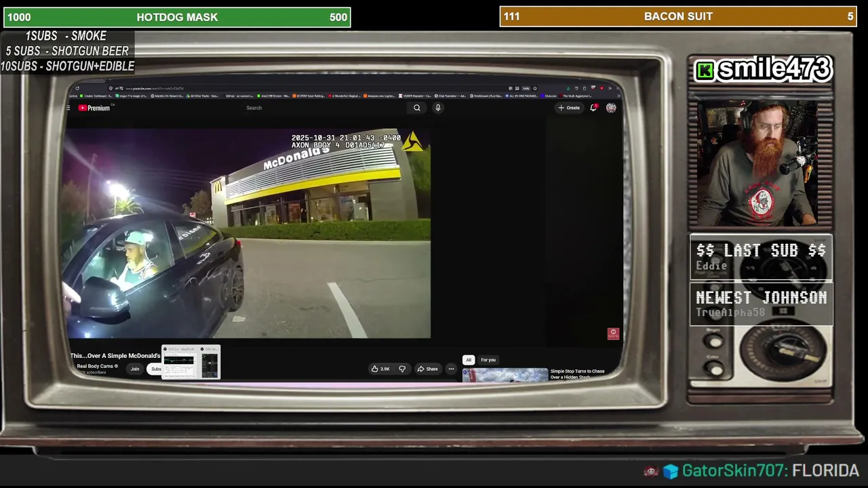The height and width of the screenshot is (488, 868).
Task: Click the BACON SUIT goal bar
Action: (x=678, y=16)
